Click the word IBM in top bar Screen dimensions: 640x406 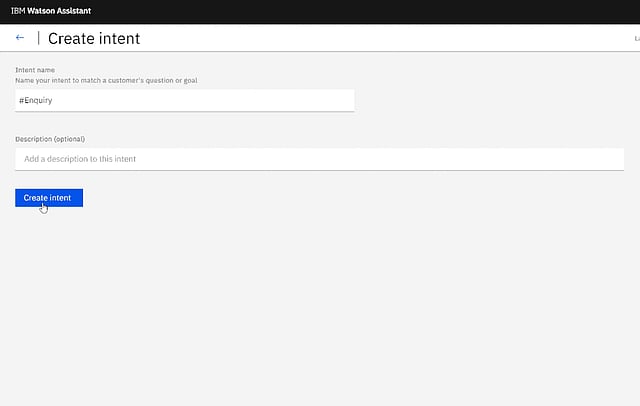click(x=17, y=11)
